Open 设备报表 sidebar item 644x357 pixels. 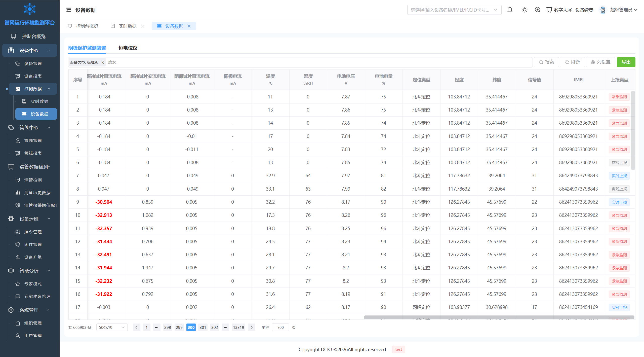point(33,76)
